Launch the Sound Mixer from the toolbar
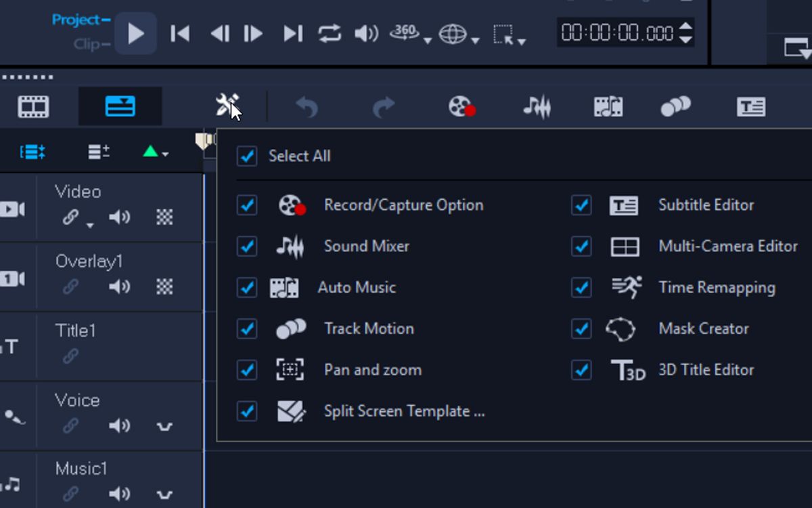The width and height of the screenshot is (812, 508). (537, 107)
